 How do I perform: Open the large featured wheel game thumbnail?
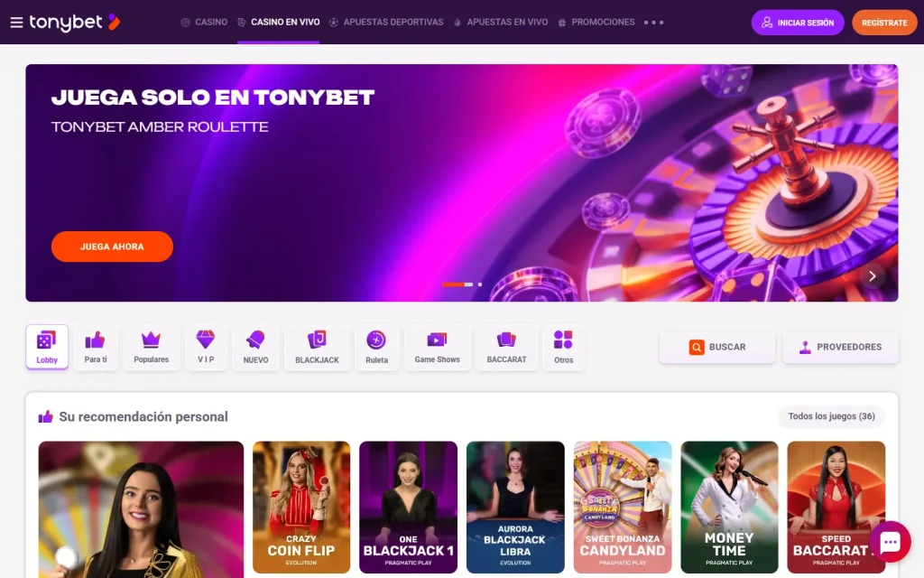[x=141, y=509]
